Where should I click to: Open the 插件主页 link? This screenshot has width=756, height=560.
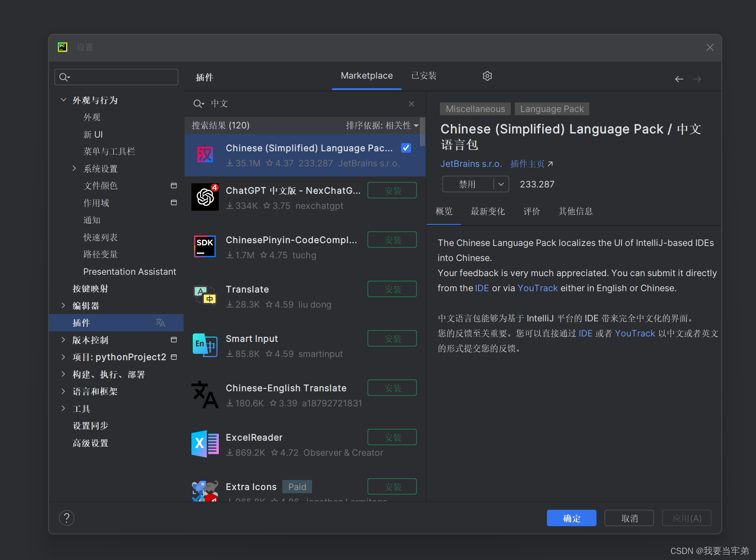click(x=532, y=164)
